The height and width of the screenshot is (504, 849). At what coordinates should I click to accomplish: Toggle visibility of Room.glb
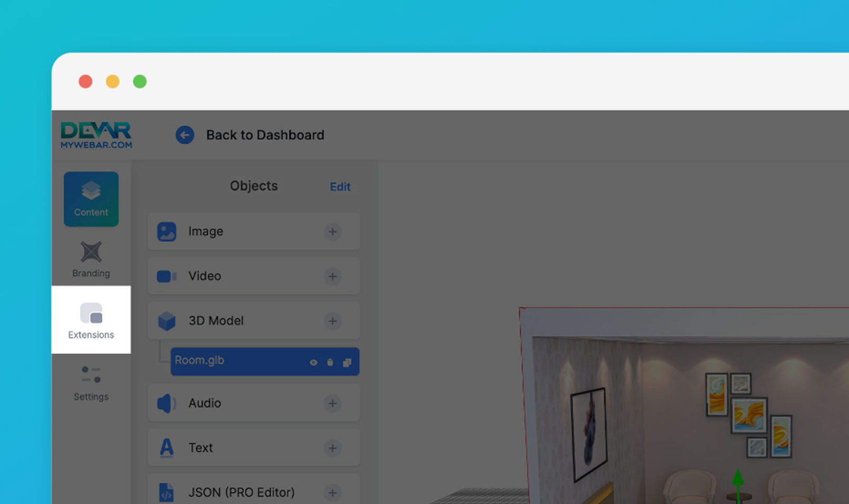314,362
